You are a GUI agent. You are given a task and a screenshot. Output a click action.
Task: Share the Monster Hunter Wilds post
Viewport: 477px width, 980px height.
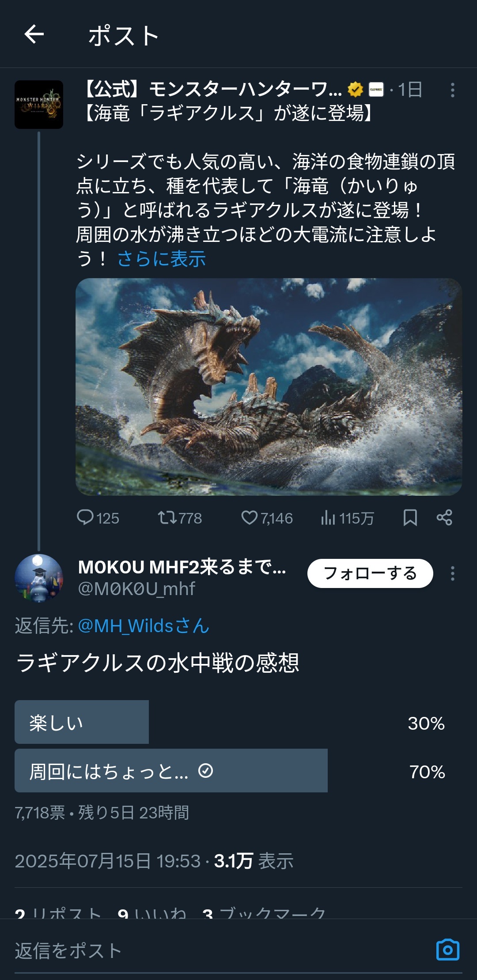444,517
